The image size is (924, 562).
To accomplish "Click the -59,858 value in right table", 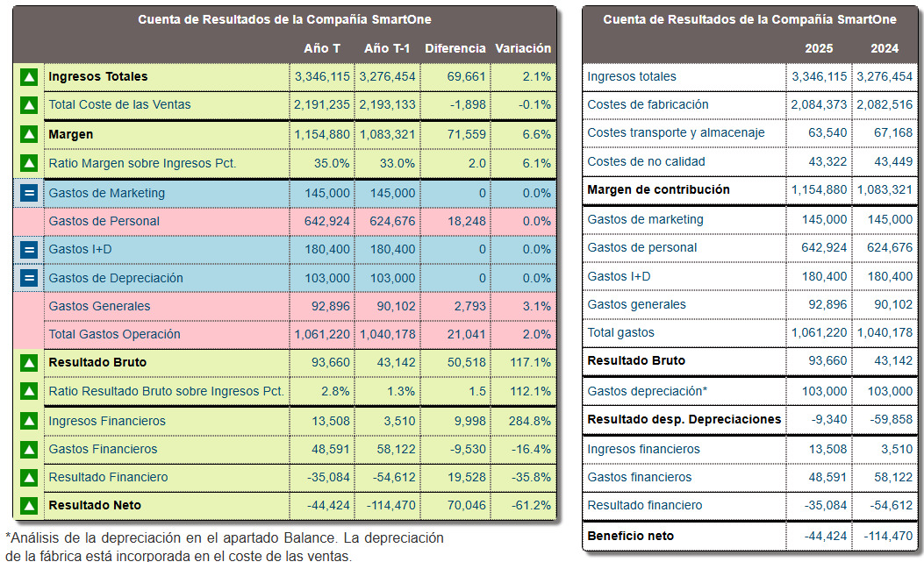I will click(891, 419).
